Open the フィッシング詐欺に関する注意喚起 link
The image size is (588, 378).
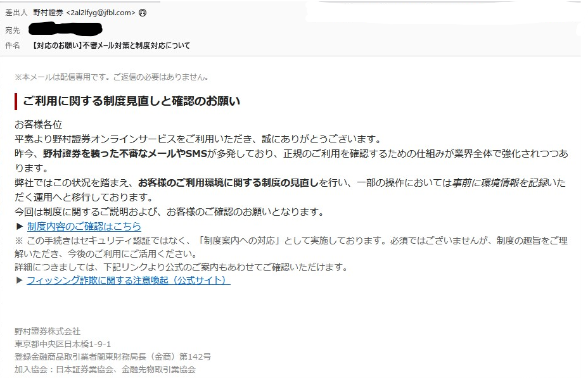pyautogui.click(x=129, y=280)
